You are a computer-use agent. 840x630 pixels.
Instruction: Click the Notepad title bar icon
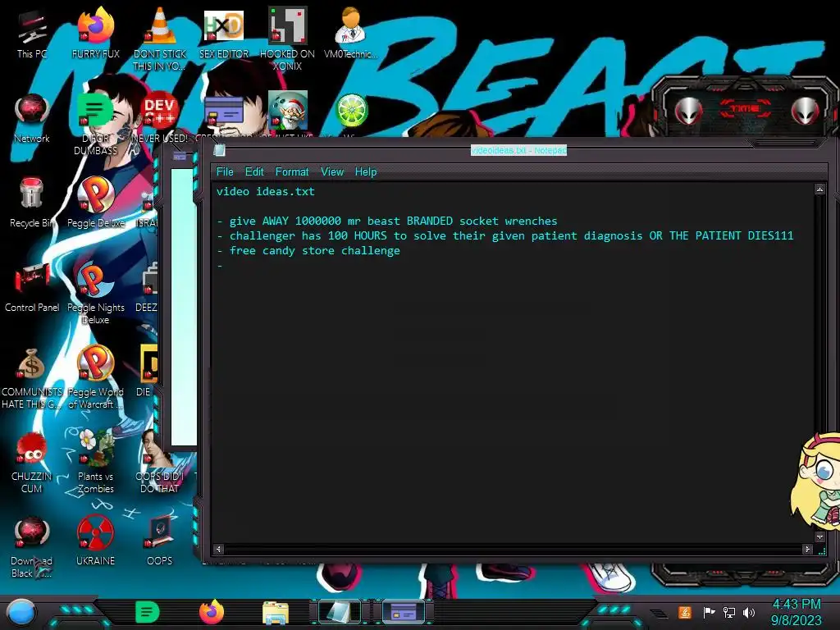(219, 151)
